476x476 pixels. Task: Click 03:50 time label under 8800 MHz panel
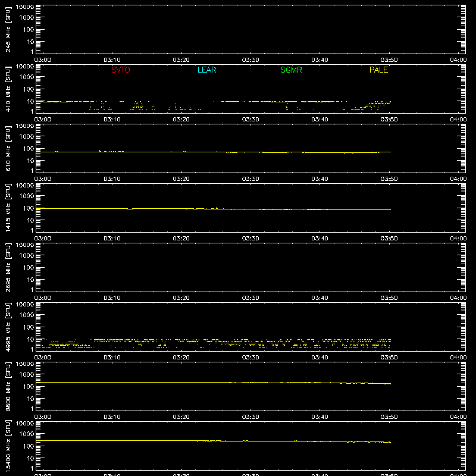coord(389,417)
